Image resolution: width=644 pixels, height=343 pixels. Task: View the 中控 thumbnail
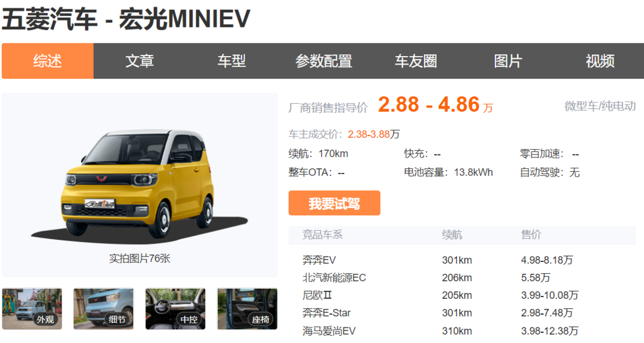175,309
